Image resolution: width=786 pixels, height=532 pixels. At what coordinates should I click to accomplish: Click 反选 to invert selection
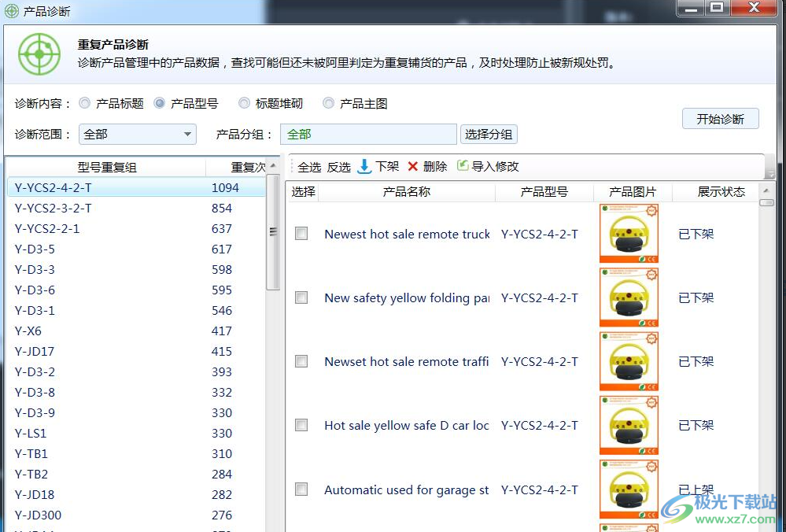pos(338,167)
